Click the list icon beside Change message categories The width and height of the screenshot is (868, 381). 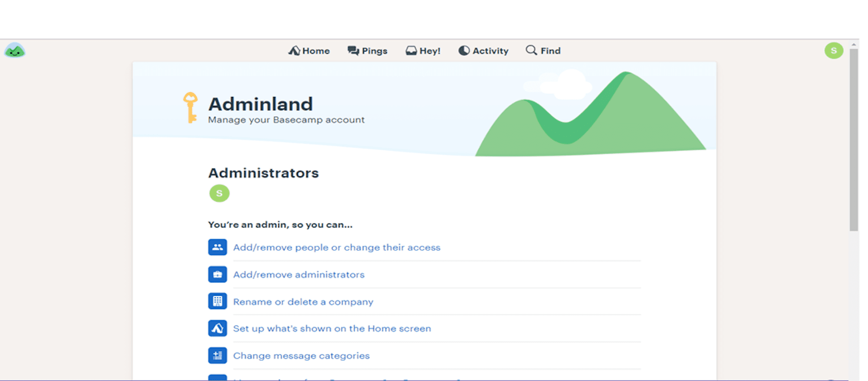tap(217, 355)
